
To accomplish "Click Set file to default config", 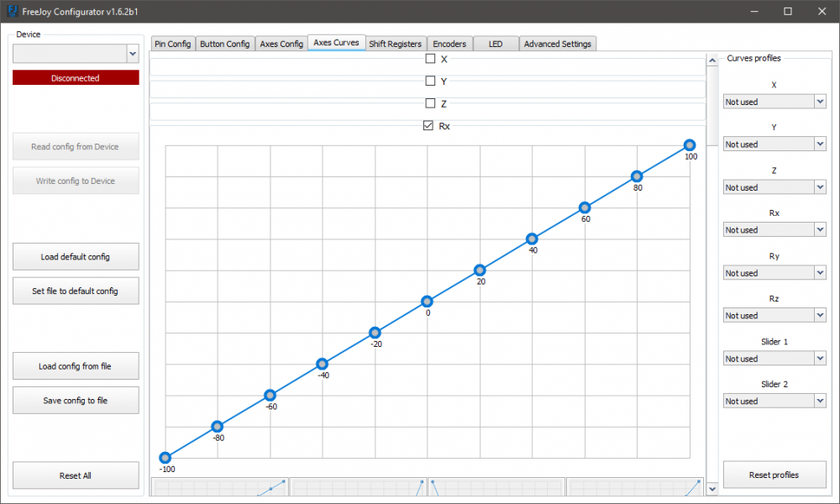I will tap(76, 291).
